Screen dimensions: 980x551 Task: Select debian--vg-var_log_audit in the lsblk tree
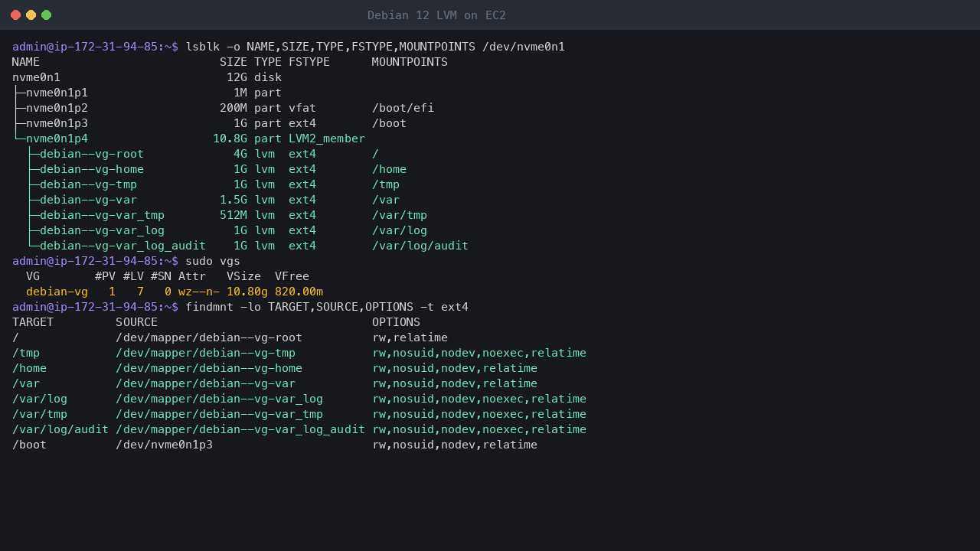click(122, 246)
